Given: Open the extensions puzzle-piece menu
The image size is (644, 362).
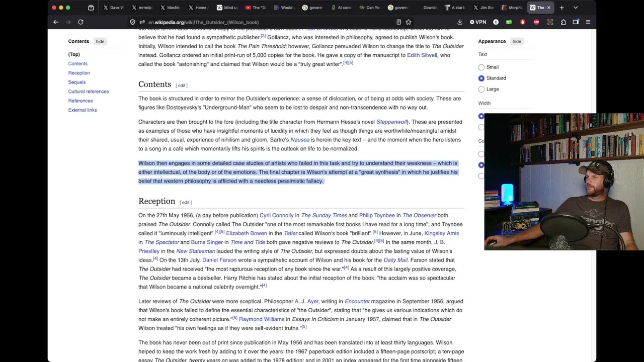Looking at the screenshot, I should tap(563, 22).
